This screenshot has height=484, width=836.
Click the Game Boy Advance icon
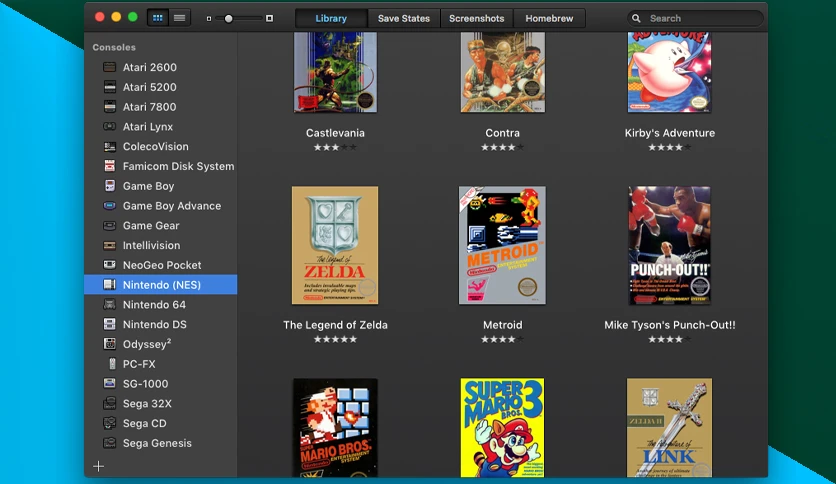[109, 205]
